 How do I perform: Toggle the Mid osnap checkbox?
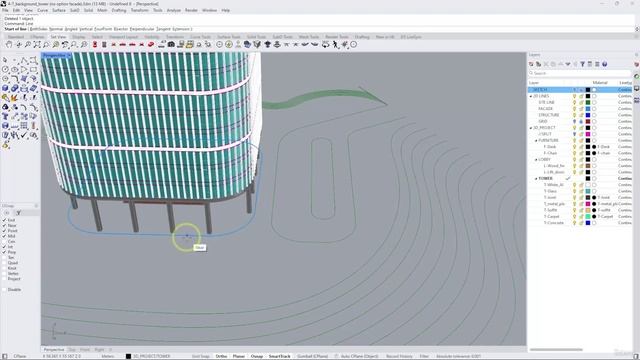click(x=4, y=236)
